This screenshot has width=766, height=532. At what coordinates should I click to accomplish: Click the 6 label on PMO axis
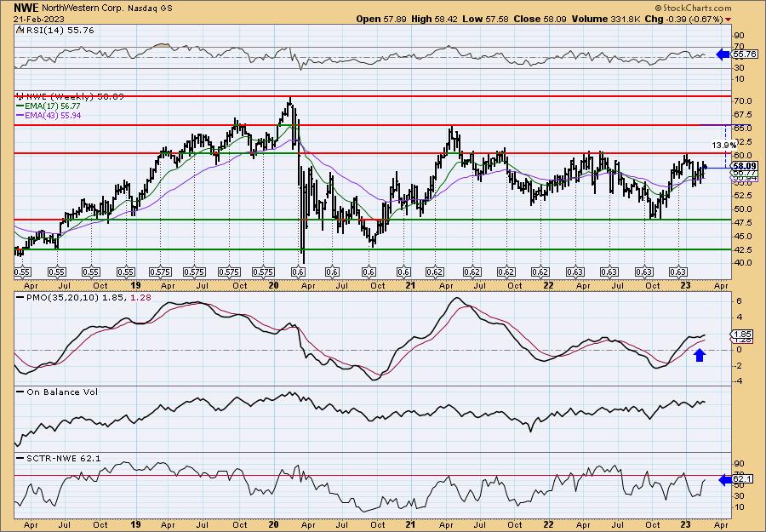[x=739, y=301]
